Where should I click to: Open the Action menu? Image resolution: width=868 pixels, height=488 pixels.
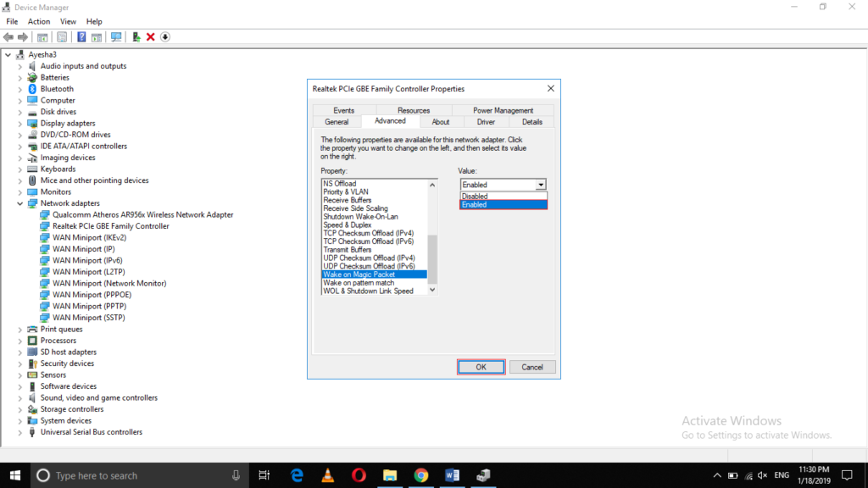point(39,21)
